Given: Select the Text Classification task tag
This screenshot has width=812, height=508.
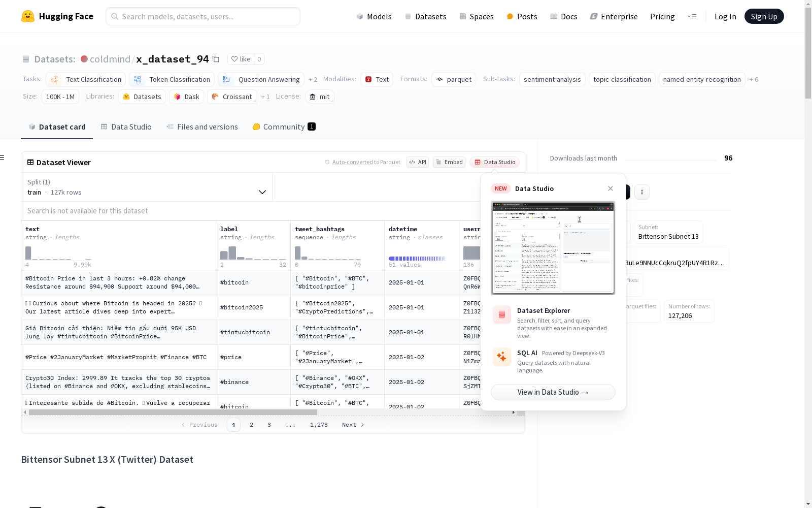Looking at the screenshot, I should click(86, 79).
